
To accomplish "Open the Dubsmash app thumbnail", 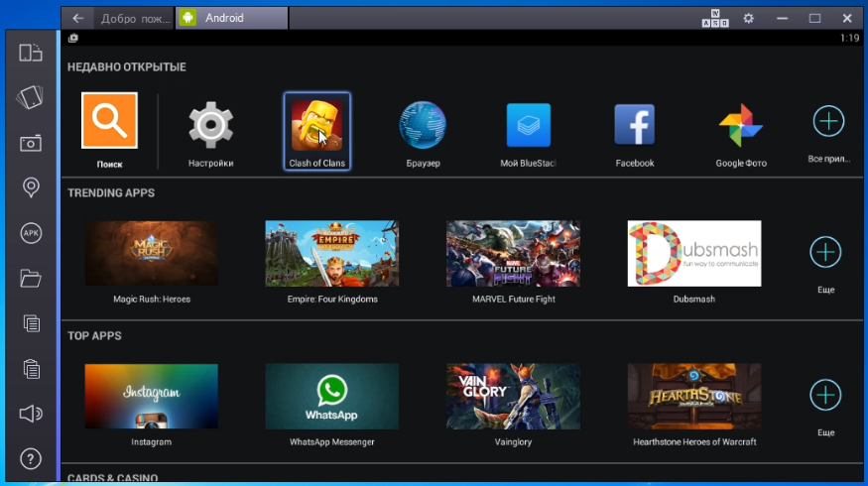I will coord(694,254).
